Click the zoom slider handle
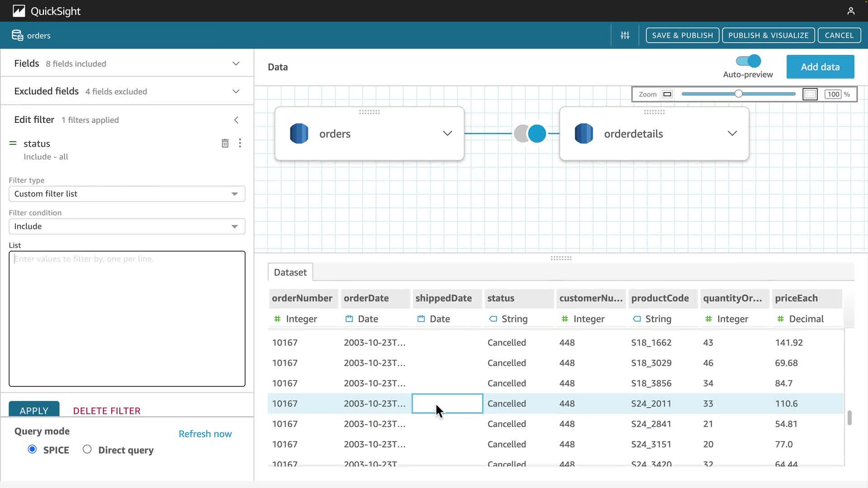 [738, 94]
